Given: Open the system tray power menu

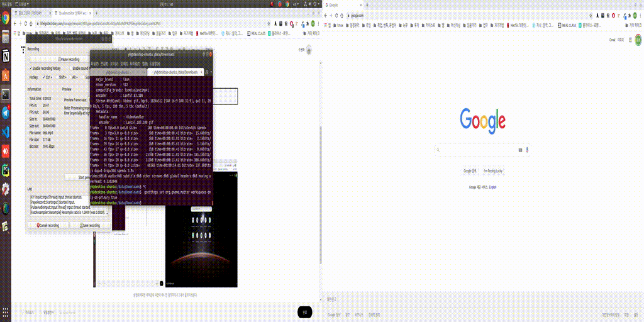Looking at the screenshot, I should (316, 4).
